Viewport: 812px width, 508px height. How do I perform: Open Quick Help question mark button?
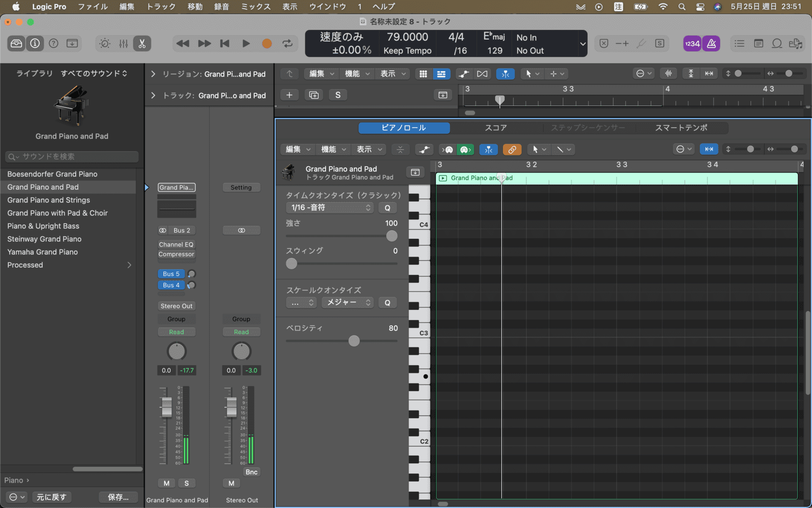(53, 44)
